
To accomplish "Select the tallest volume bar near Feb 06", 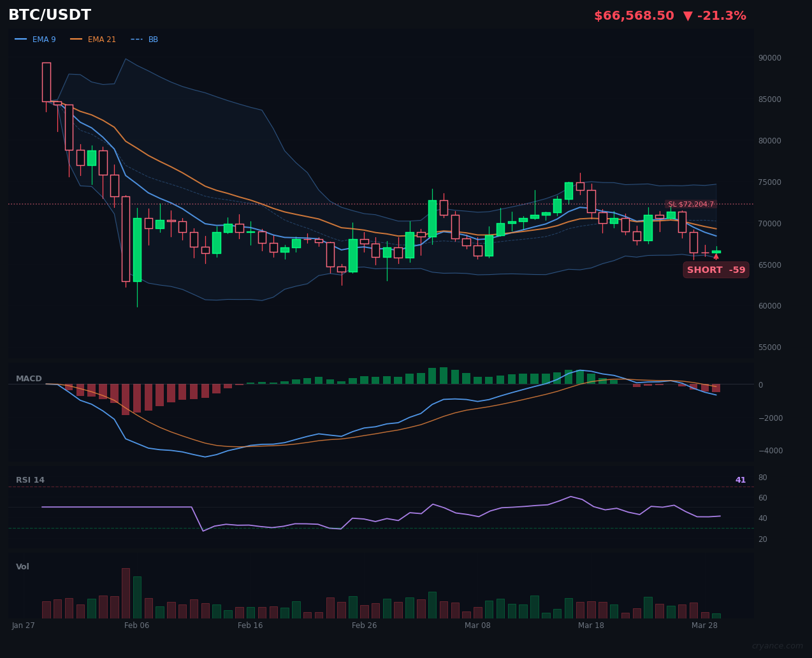I will tap(126, 592).
